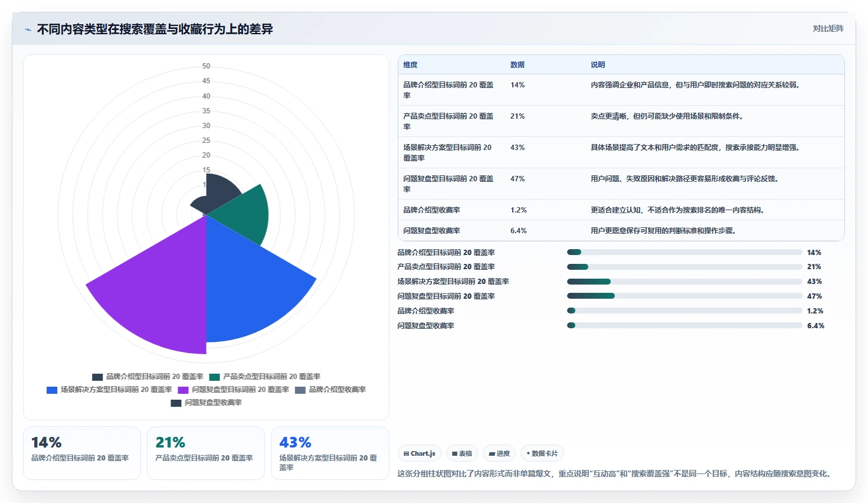Viewport: 868px width, 503px height.
Task: Open the 43% stat card
Action: click(330, 453)
